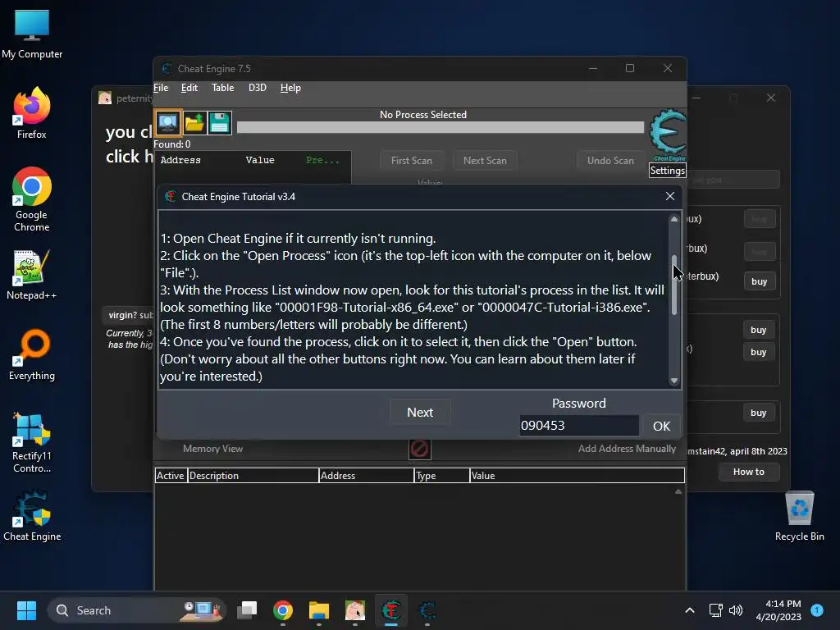Click the Type column header
Screen dimensions: 840x630
point(442,476)
